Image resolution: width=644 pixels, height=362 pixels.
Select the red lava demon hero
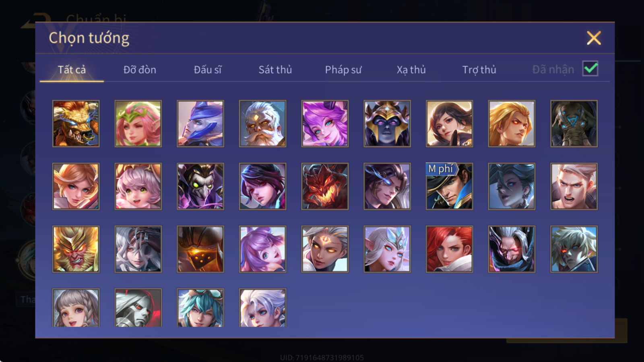point(325,186)
